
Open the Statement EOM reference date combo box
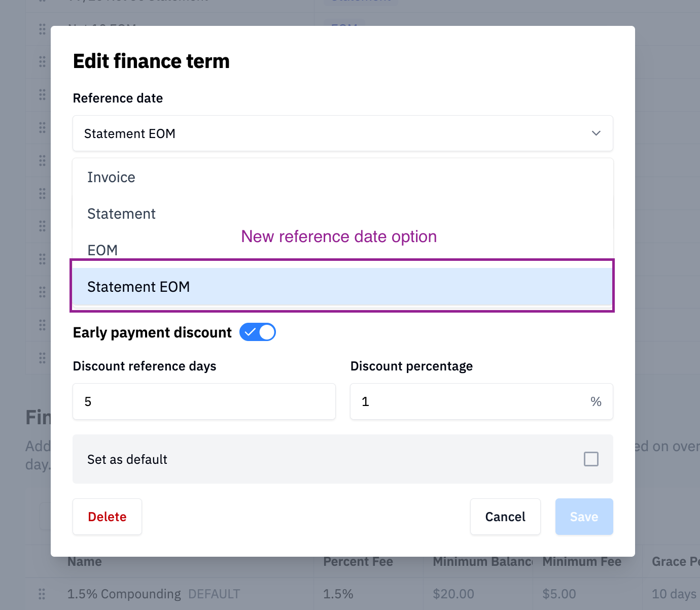pos(343,133)
